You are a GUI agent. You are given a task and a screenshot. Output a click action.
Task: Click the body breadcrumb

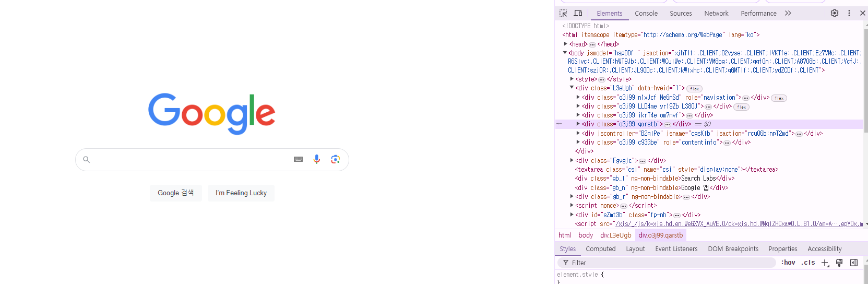(x=586, y=235)
